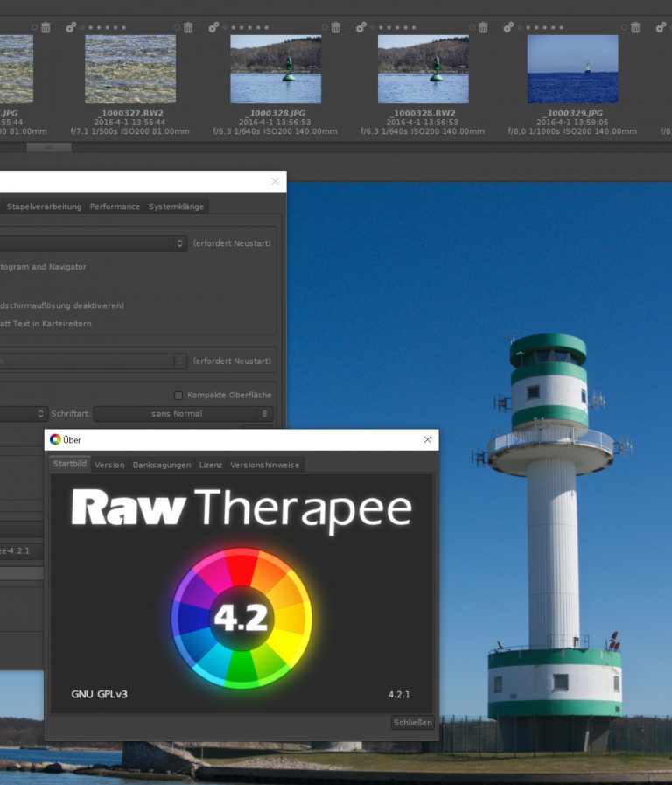Image resolution: width=672 pixels, height=785 pixels.
Task: Click the horizontal scrollbar handle under the thumbnails
Action: point(49,147)
